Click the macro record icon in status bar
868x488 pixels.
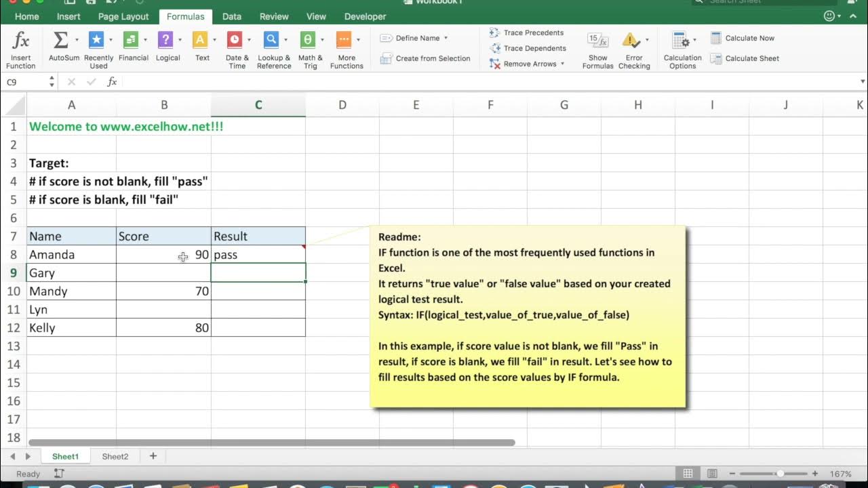(58, 474)
